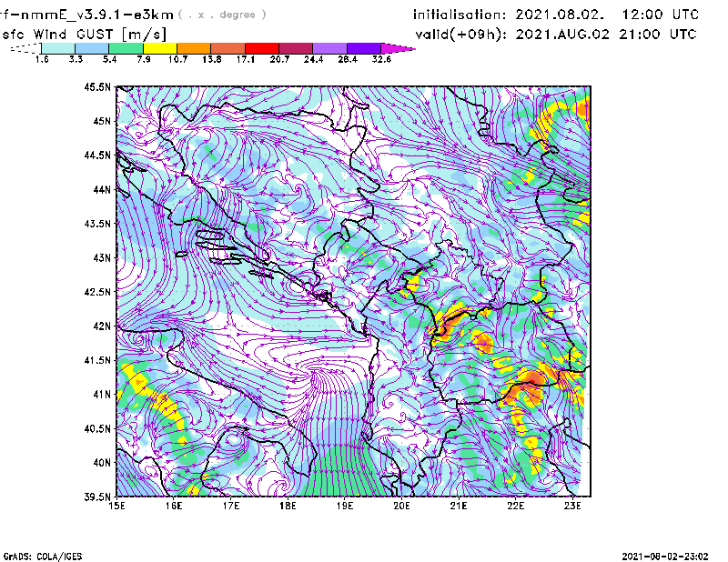
Task: Click the longitude label '15E'
Action: coord(116,506)
